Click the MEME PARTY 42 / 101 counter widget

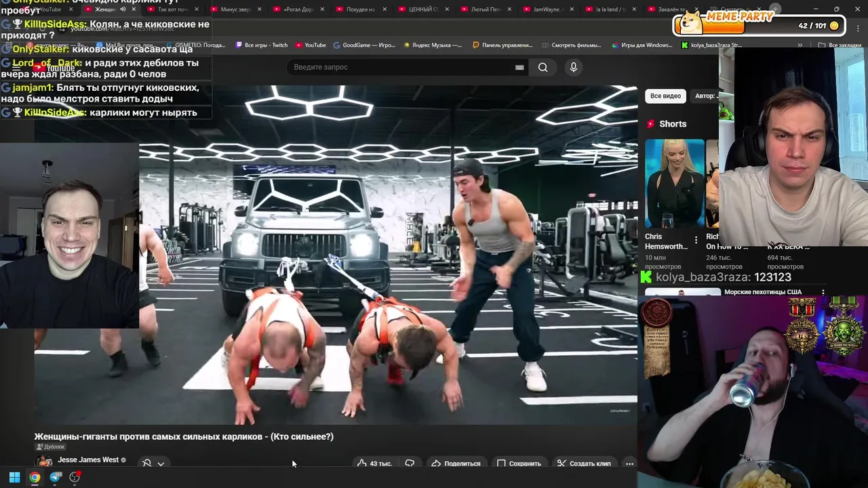pos(759,24)
